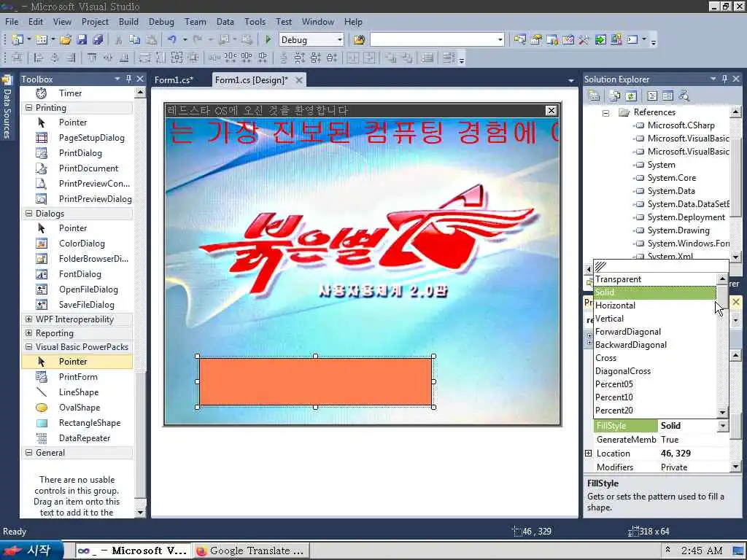
Task: Click the Save All toolbar icon
Action: 98,40
